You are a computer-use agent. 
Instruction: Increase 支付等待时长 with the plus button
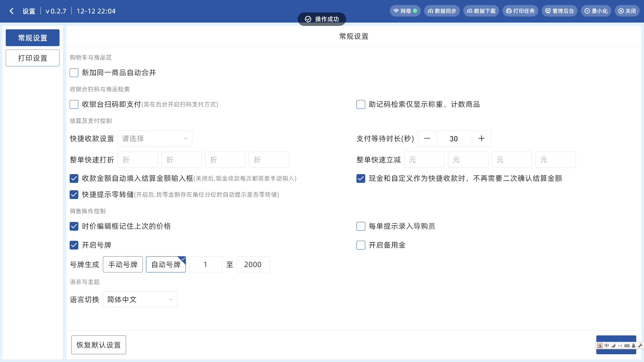point(481,139)
